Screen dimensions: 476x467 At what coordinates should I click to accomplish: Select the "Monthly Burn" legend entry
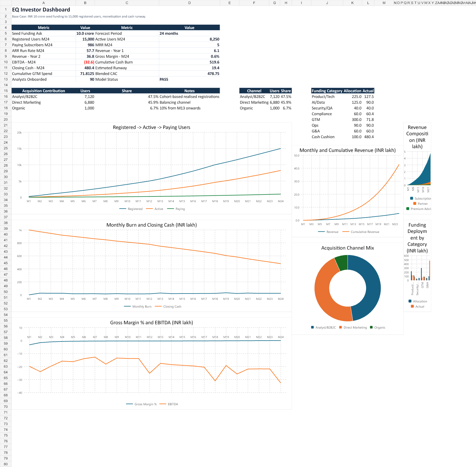[x=138, y=306]
